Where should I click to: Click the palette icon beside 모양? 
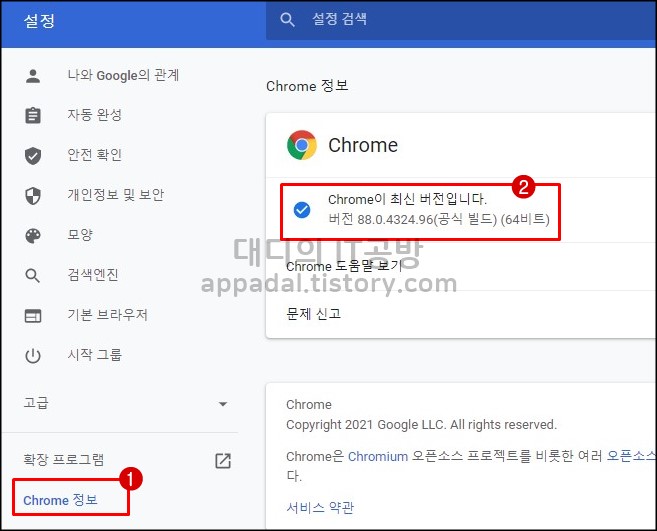[33, 236]
